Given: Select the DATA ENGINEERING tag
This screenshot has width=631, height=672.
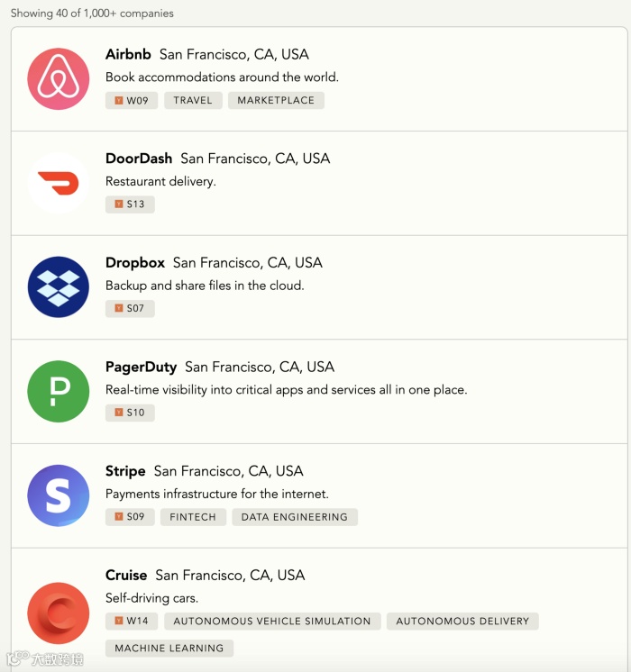Looking at the screenshot, I should (x=295, y=517).
